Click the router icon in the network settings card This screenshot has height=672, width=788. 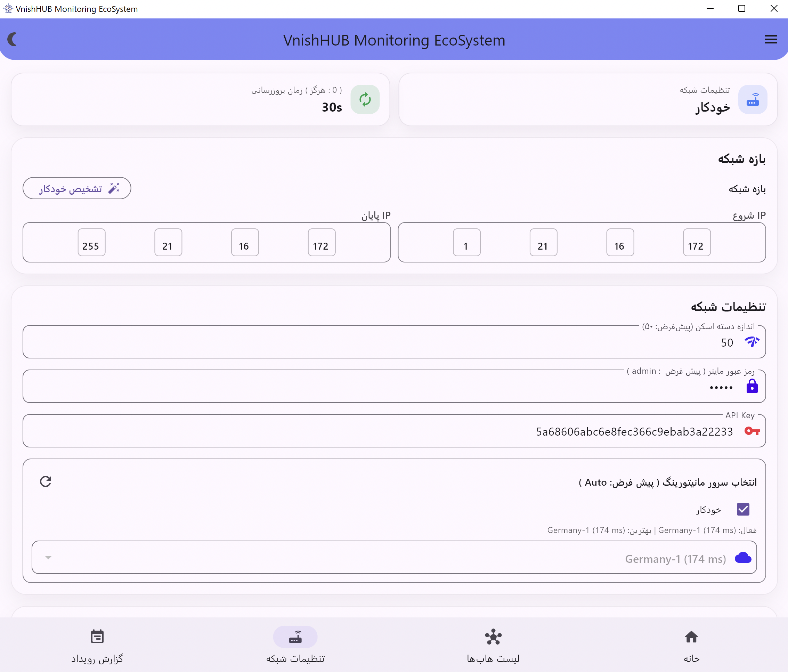753,100
